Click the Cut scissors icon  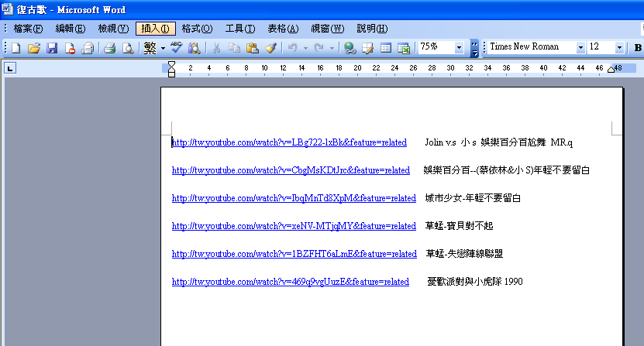216,48
